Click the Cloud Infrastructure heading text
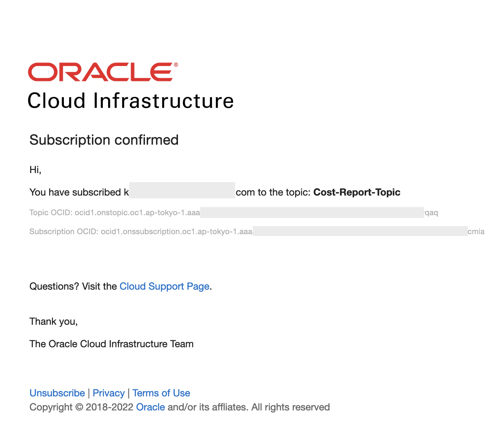 [x=131, y=101]
